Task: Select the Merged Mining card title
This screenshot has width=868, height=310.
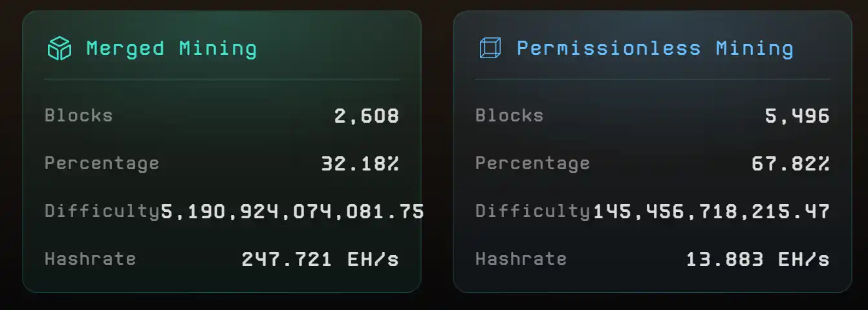Action: pyautogui.click(x=171, y=48)
